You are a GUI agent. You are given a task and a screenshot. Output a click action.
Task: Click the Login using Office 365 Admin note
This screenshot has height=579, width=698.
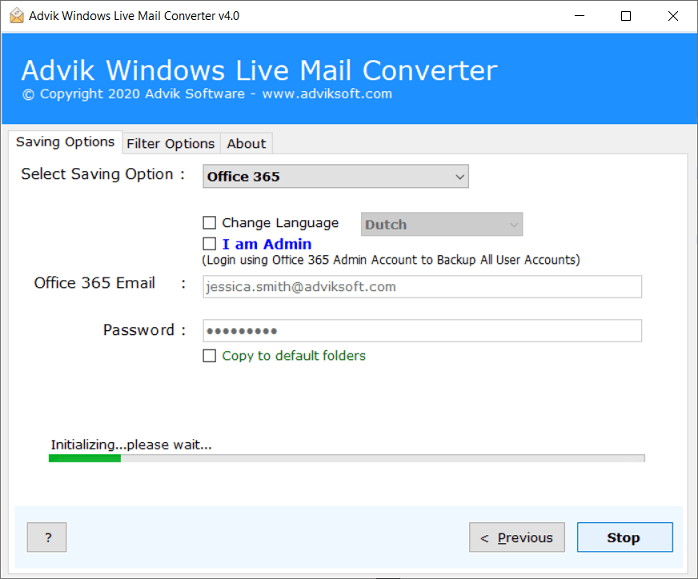point(391,260)
